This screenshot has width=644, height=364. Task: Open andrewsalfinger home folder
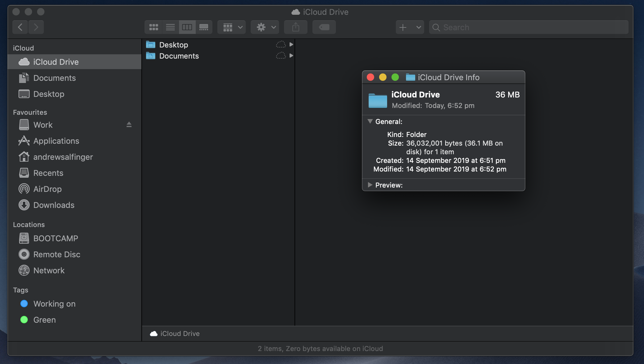point(74,157)
